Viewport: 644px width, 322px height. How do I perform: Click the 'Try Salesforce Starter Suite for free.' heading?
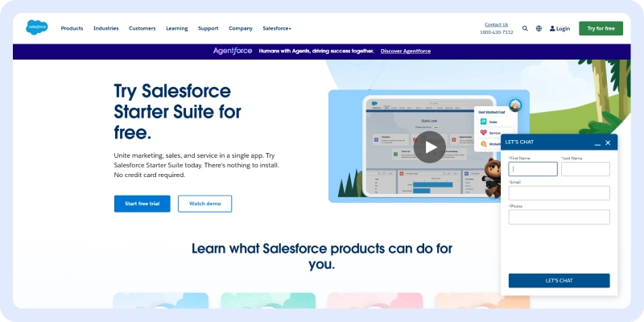pos(177,112)
